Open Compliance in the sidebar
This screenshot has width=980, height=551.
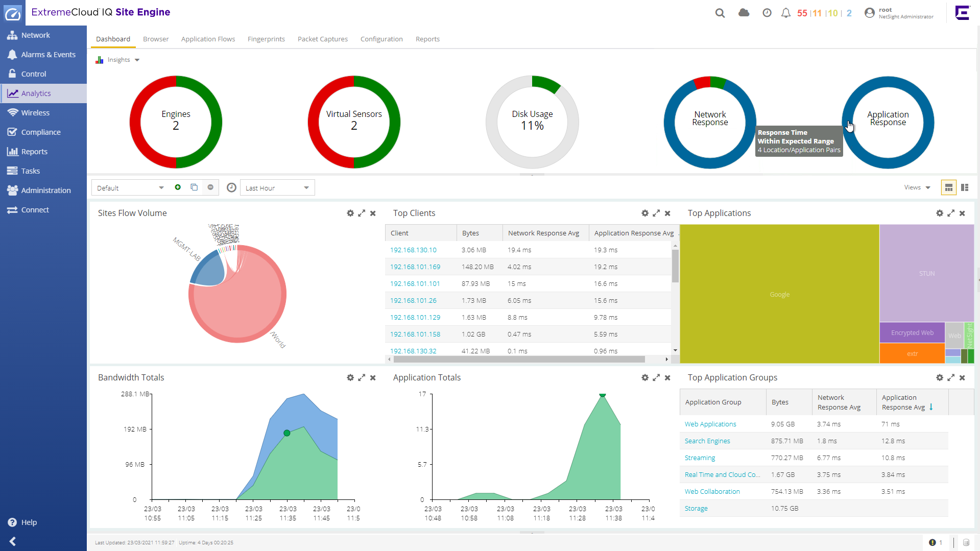43,132
